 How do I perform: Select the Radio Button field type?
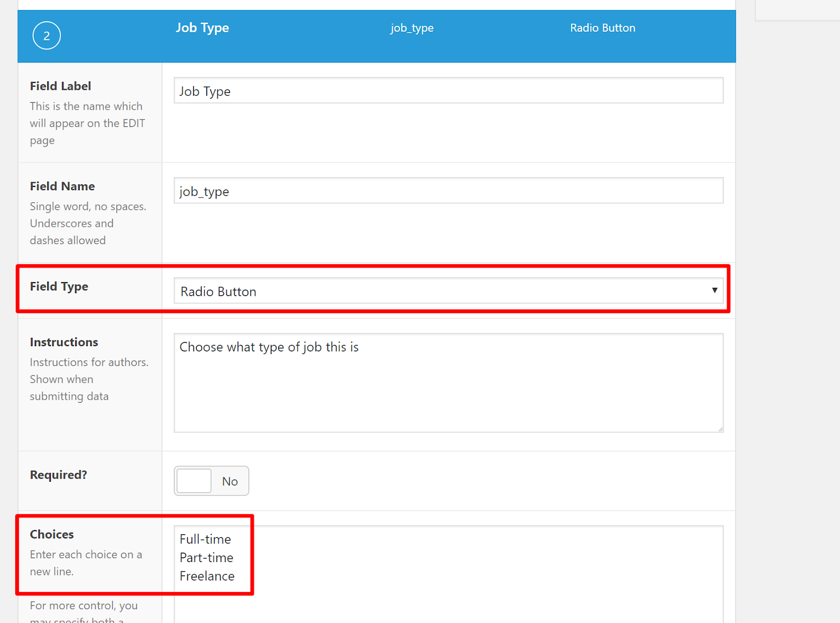[218, 291]
